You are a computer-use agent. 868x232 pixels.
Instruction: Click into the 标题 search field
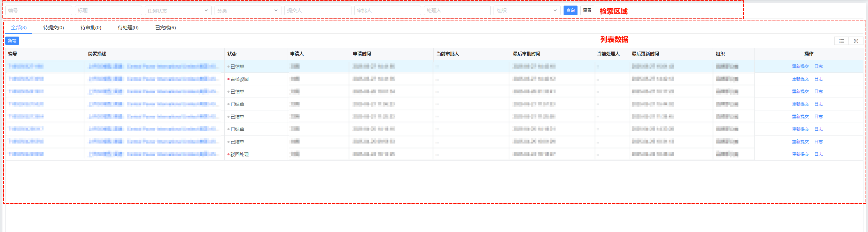pos(108,10)
